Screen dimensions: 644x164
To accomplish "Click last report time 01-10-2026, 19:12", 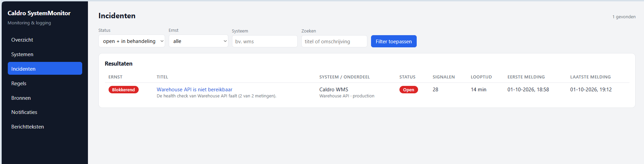I will coord(591,90).
